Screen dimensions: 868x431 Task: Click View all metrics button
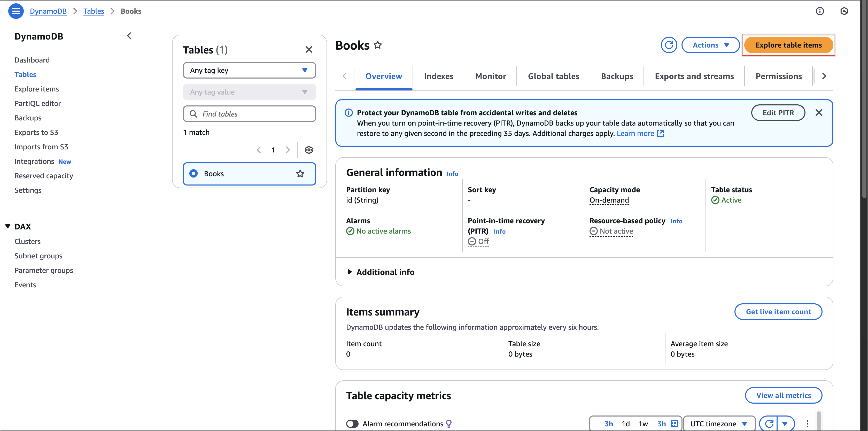(784, 395)
